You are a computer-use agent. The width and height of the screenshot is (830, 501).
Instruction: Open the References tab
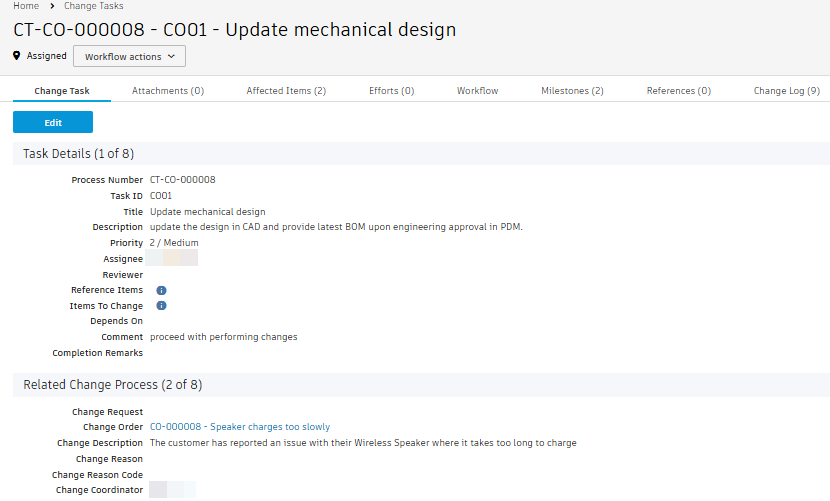click(678, 91)
